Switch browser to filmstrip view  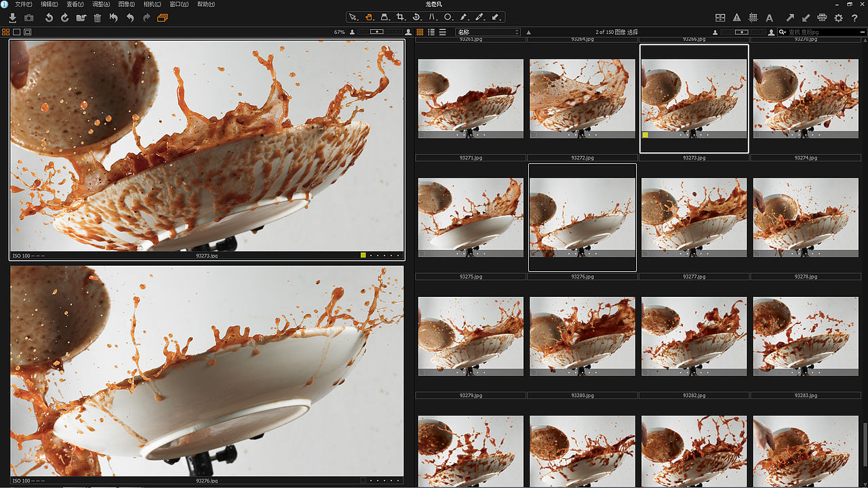click(x=442, y=32)
